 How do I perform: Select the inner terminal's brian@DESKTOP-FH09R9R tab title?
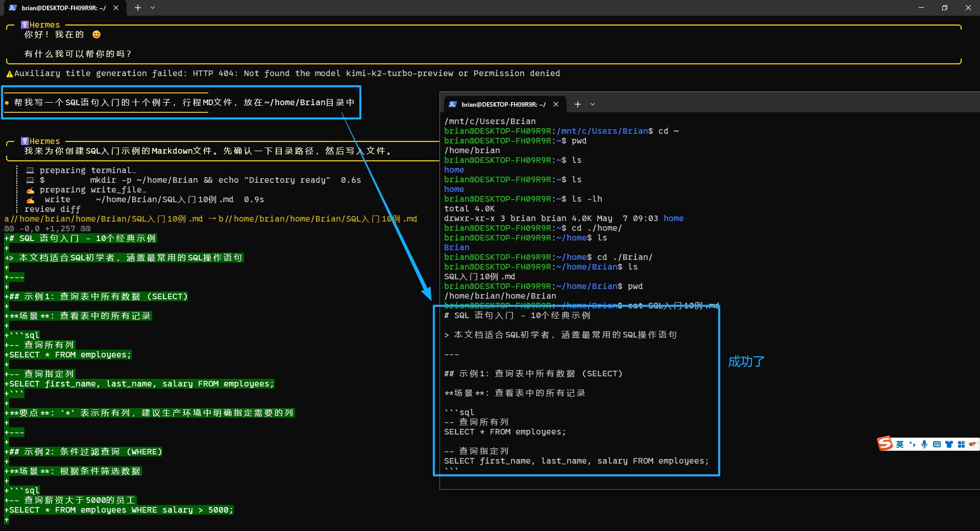click(x=504, y=104)
